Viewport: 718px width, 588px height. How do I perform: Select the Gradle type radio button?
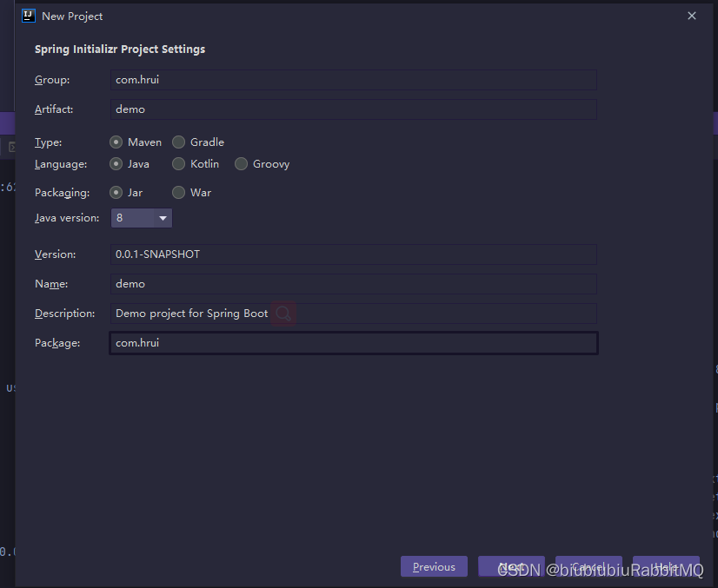tap(178, 142)
